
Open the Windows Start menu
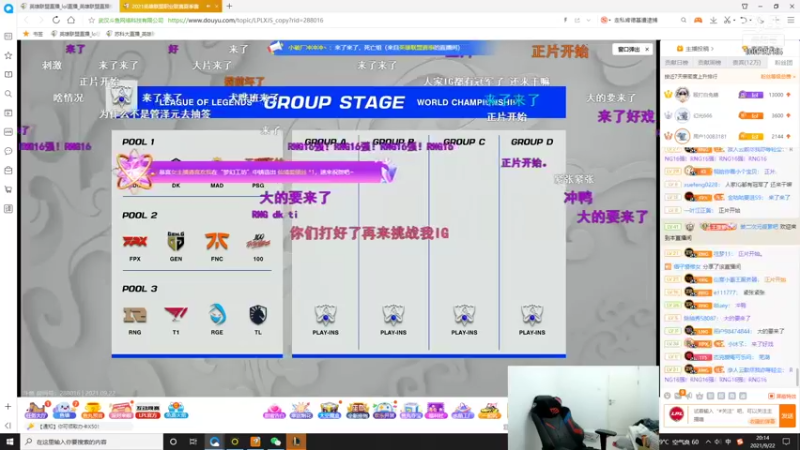[x=10, y=442]
